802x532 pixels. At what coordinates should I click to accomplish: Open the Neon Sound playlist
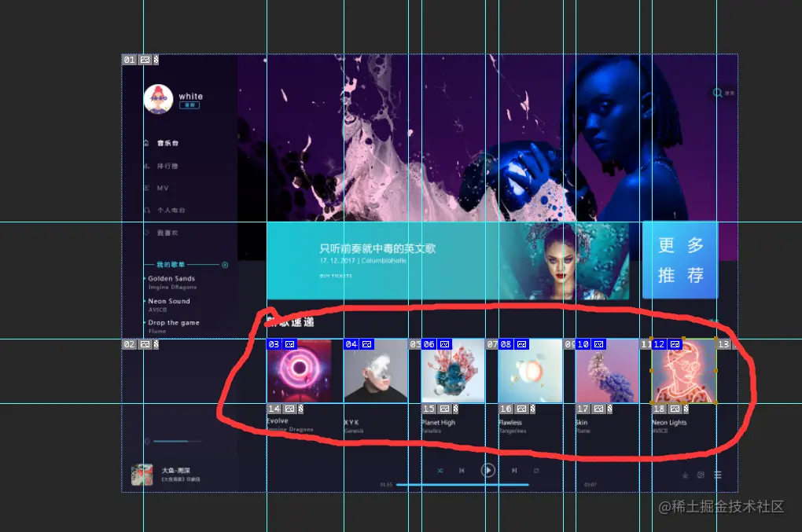point(169,301)
